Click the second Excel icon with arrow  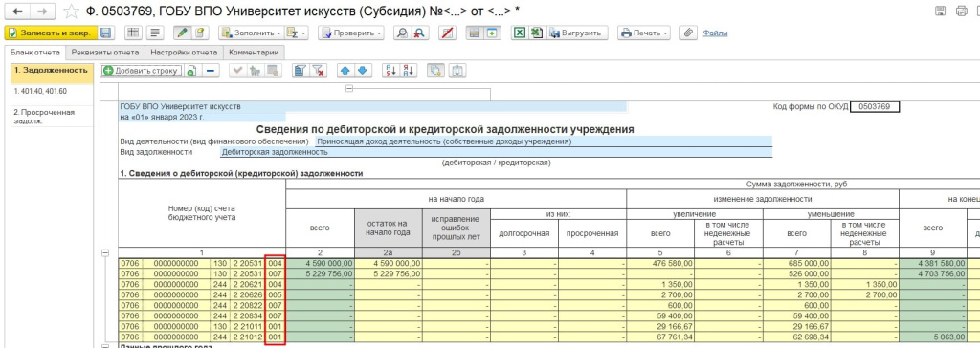(536, 33)
